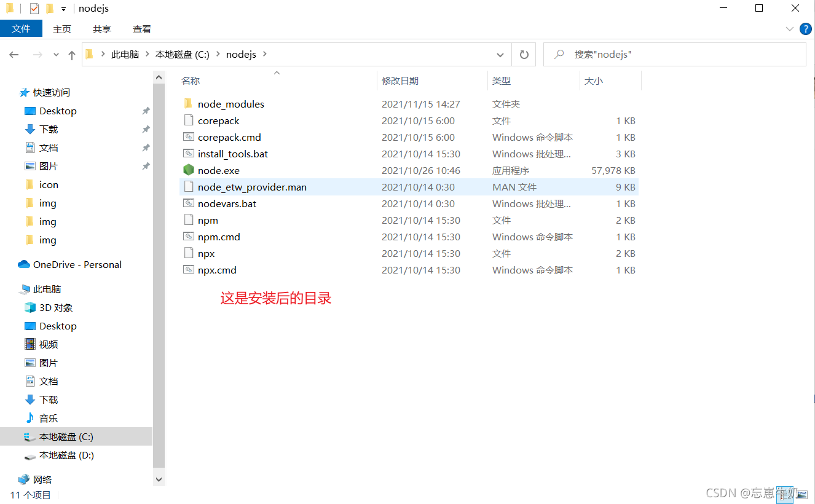Switch to the 共享 ribbon tab
815x504 pixels.
pyautogui.click(x=102, y=29)
